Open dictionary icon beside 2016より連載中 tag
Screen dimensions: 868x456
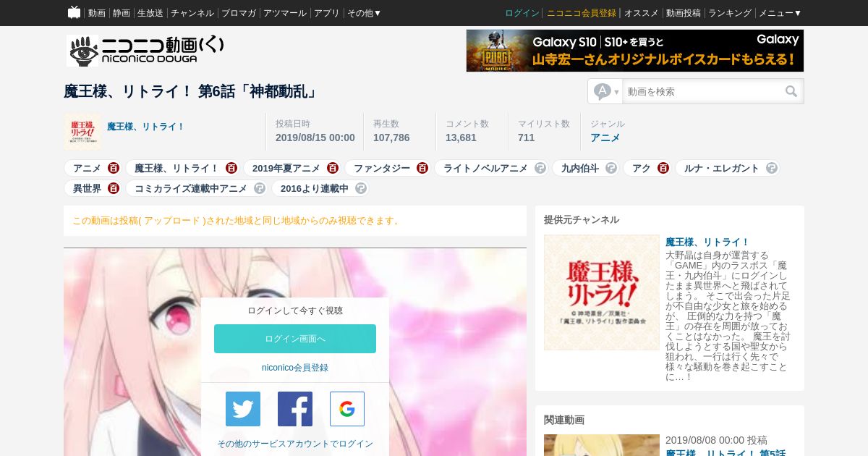click(x=361, y=188)
